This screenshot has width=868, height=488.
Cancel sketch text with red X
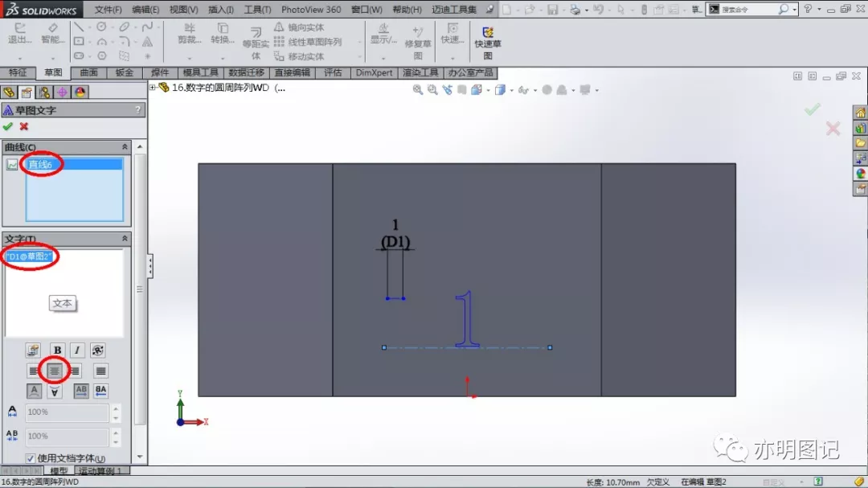(x=24, y=126)
